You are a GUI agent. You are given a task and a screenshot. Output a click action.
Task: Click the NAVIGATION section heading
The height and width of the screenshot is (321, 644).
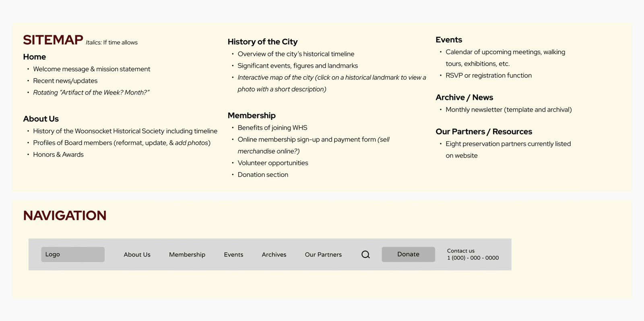(65, 216)
